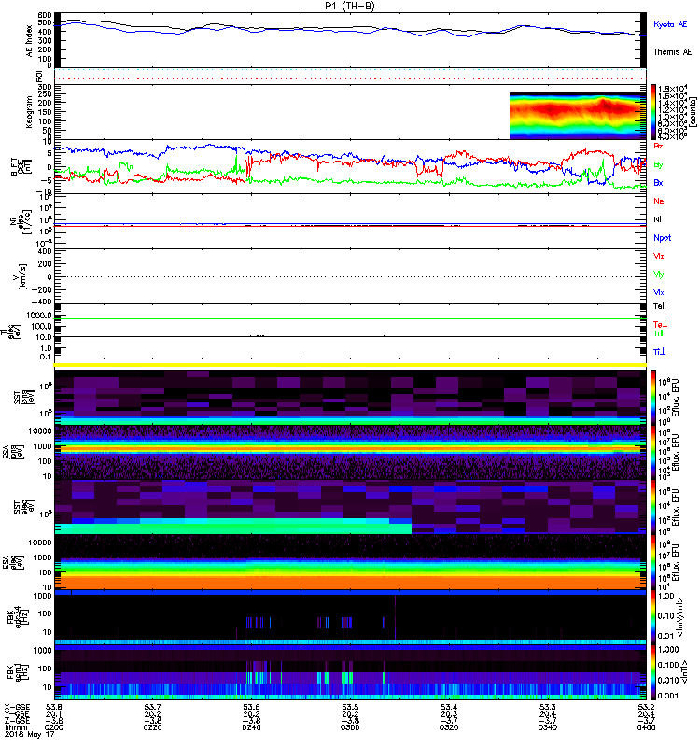700x747 pixels.
Task: Click the SST ions Eflux color bar
Action: pos(652,397)
